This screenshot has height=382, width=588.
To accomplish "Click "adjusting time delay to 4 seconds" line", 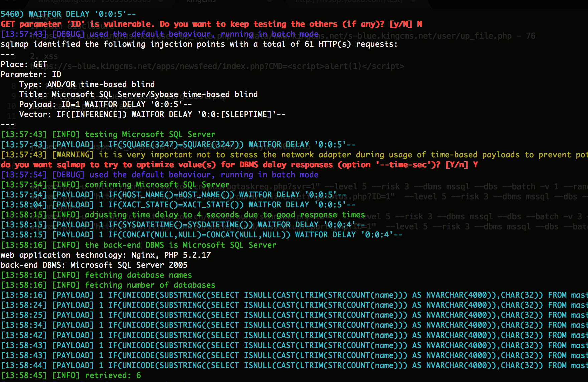I will (183, 215).
